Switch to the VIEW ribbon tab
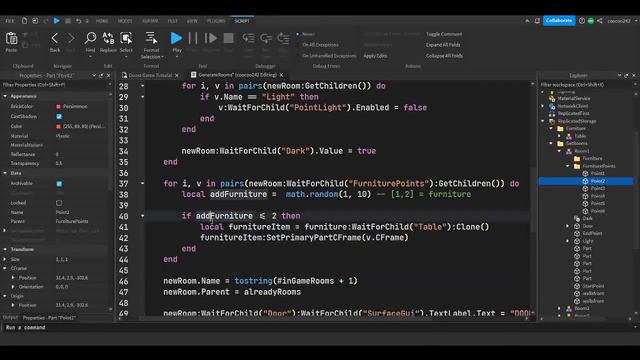640x360 pixels. pyautogui.click(x=192, y=21)
